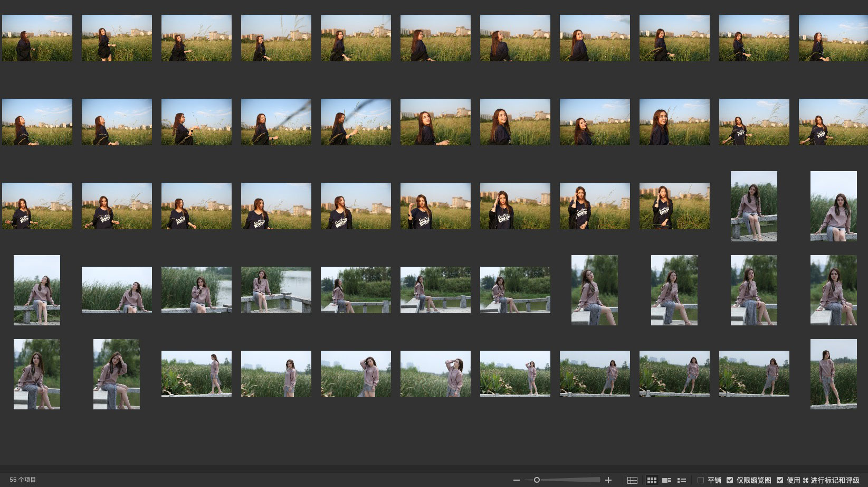Click the lock thumbnail grid icon
This screenshot has height=487, width=868.
[632, 480]
